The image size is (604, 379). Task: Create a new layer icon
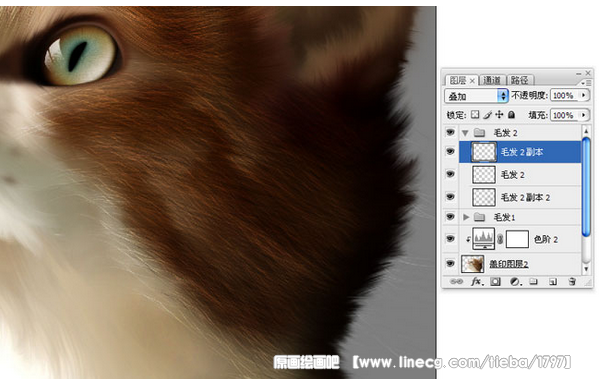pos(553,282)
